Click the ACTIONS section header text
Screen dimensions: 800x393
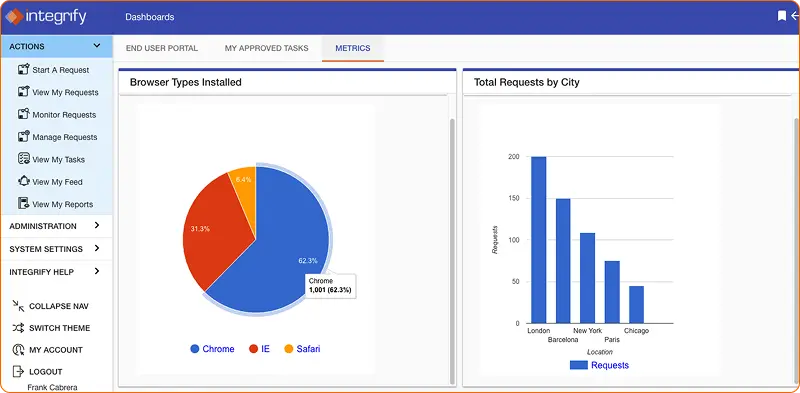pos(27,46)
